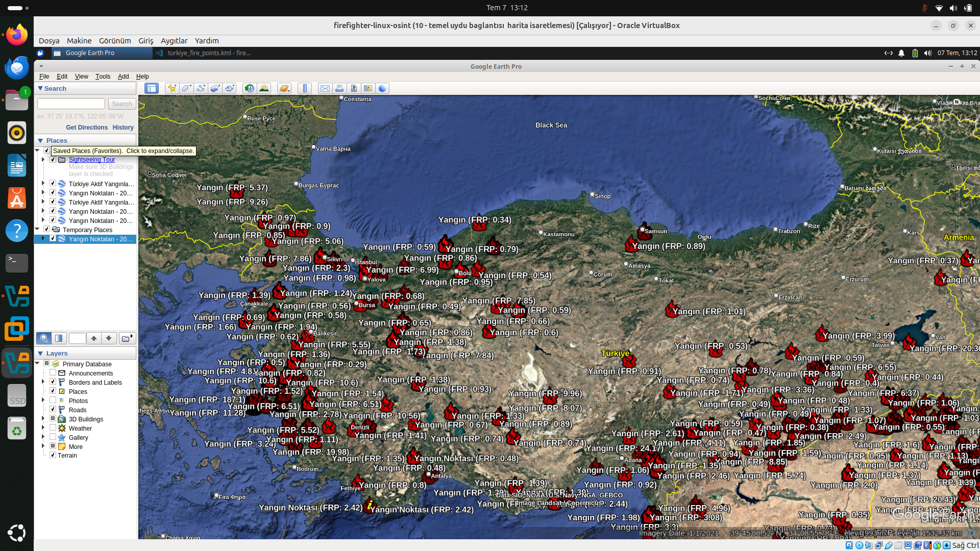The height and width of the screenshot is (551, 980).
Task: Uncheck the Terrain layer checkbox
Action: [x=53, y=455]
